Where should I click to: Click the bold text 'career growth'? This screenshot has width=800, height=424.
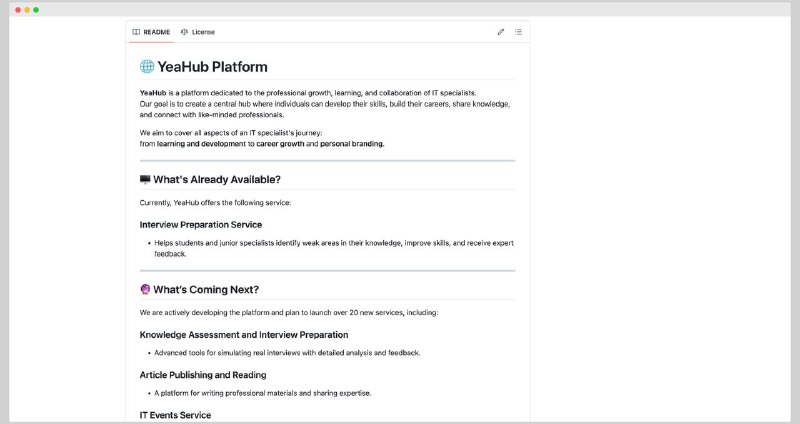tap(280, 144)
